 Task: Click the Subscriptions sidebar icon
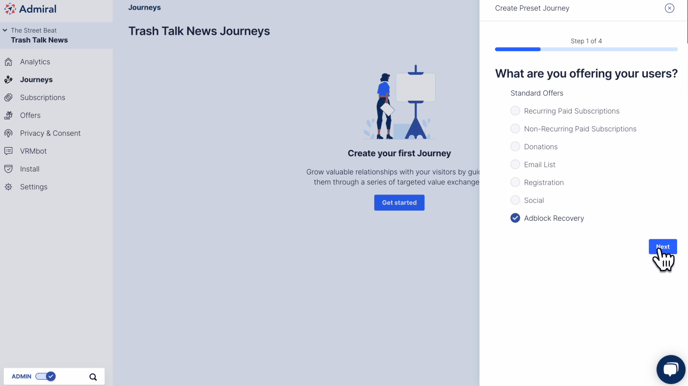point(8,97)
